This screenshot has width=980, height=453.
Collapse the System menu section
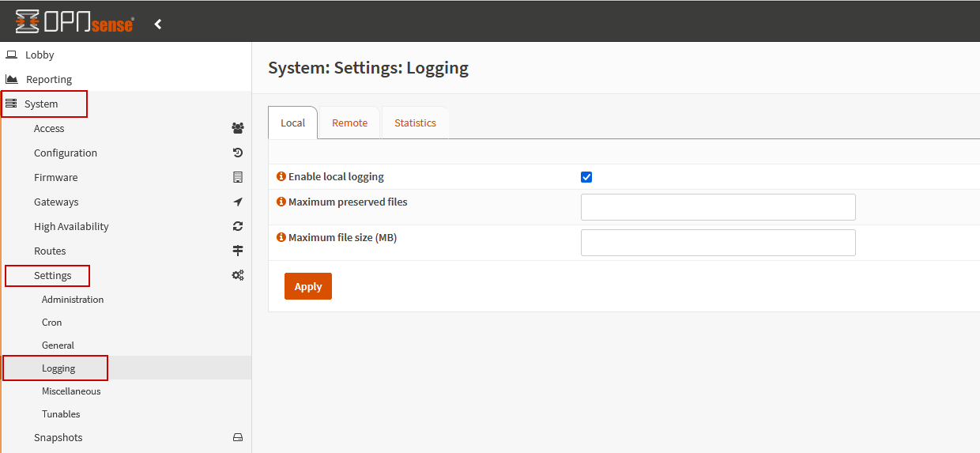click(41, 104)
